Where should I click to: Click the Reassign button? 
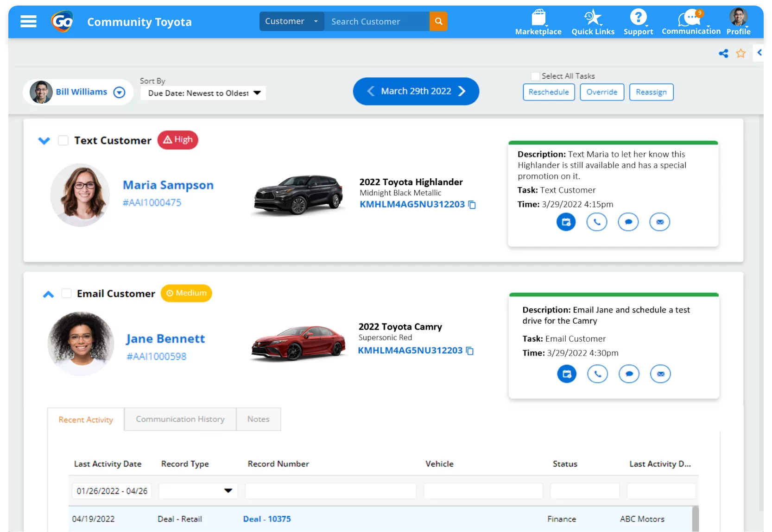[651, 92]
